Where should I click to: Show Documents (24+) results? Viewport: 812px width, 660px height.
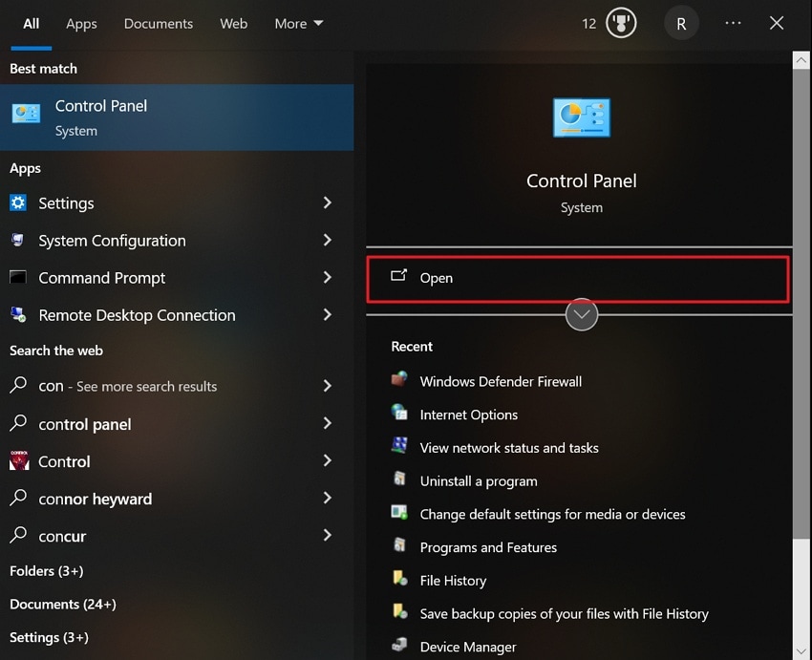coord(63,604)
